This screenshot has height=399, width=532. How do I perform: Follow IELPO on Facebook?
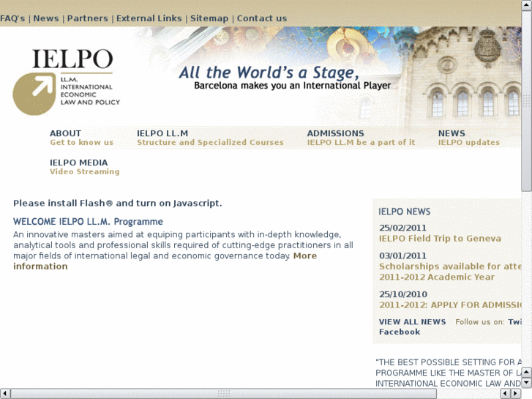tap(400, 332)
